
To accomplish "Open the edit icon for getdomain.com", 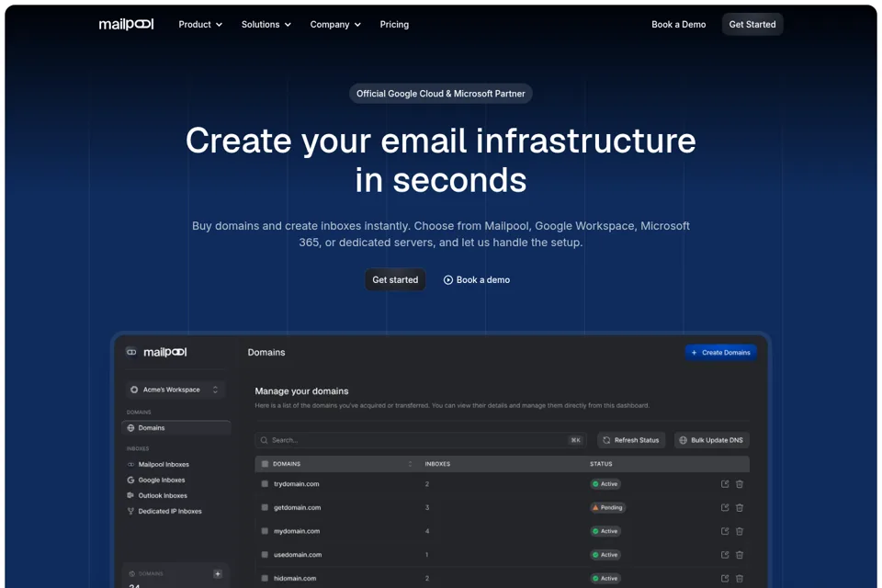I will tap(725, 507).
